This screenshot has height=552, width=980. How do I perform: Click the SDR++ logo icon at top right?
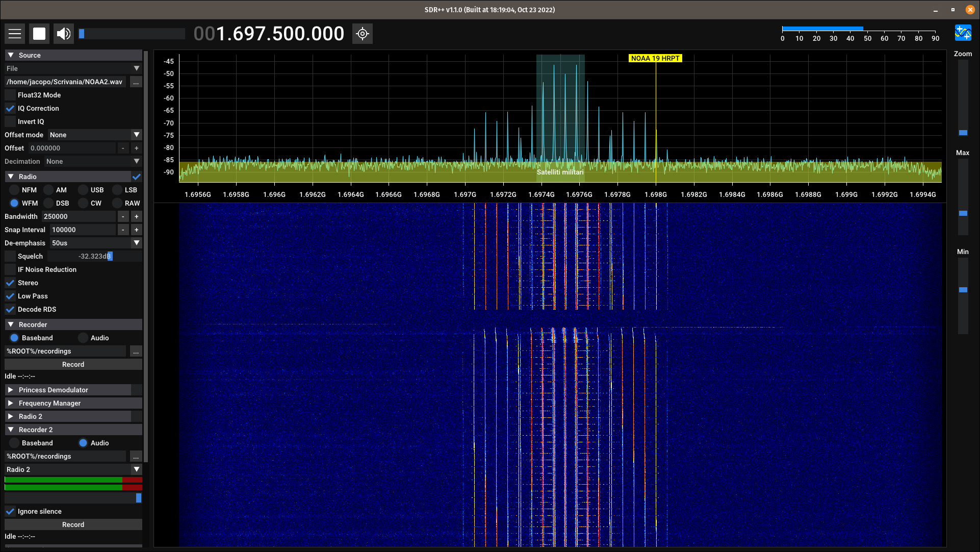963,33
